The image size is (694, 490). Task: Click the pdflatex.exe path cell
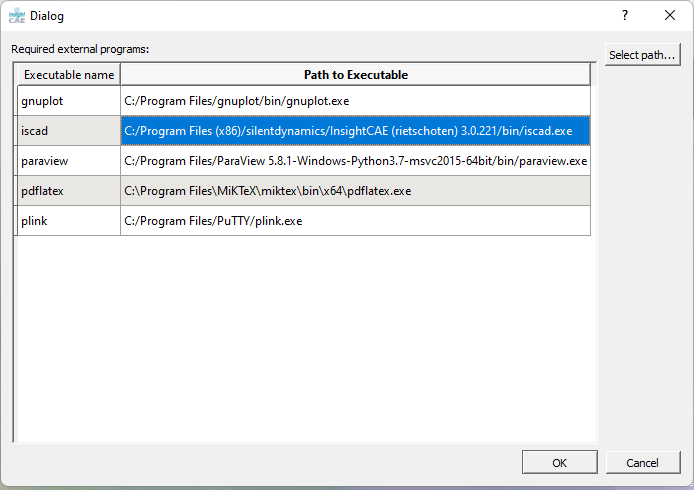coord(355,191)
